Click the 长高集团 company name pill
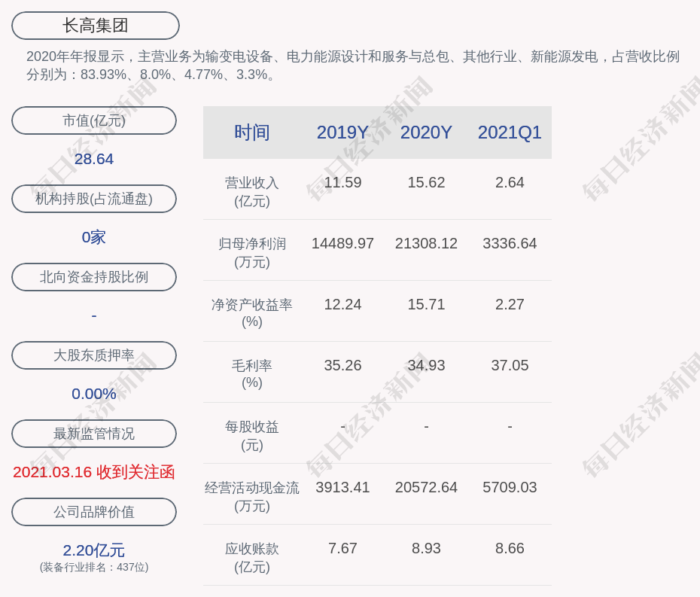The height and width of the screenshot is (597, 700). 96,26
